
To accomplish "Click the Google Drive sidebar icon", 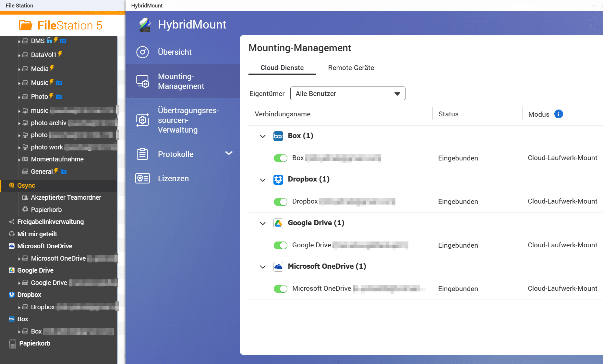I will (x=12, y=270).
